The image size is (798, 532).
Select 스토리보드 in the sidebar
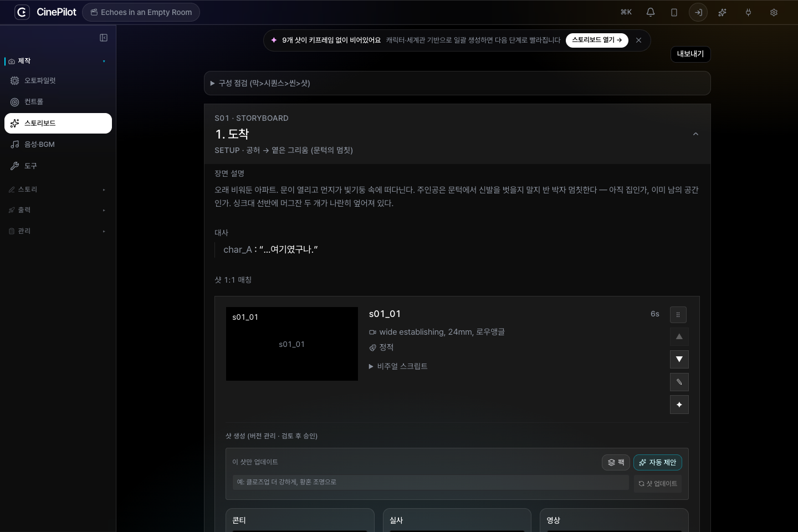(x=58, y=123)
